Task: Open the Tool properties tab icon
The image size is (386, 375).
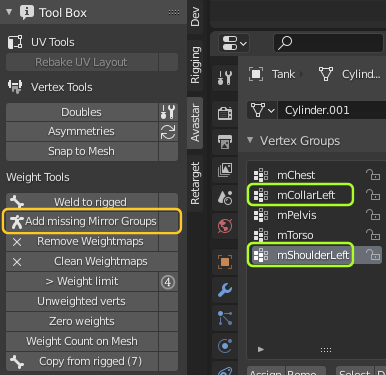Action: click(225, 78)
